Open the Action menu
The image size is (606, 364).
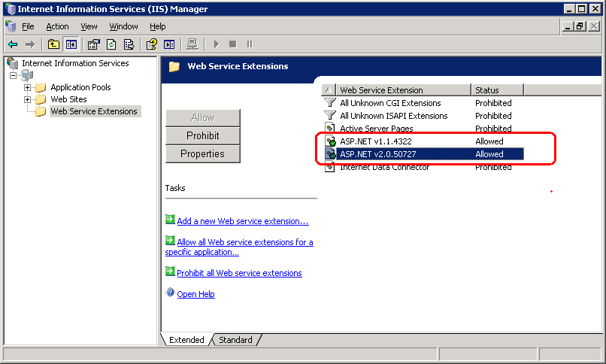[x=57, y=26]
